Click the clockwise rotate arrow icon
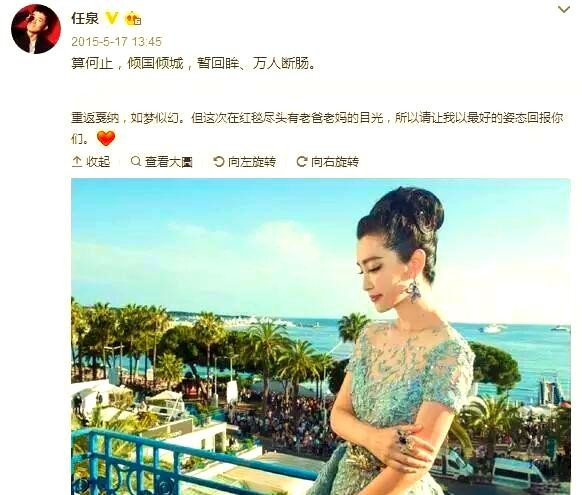 tap(302, 161)
